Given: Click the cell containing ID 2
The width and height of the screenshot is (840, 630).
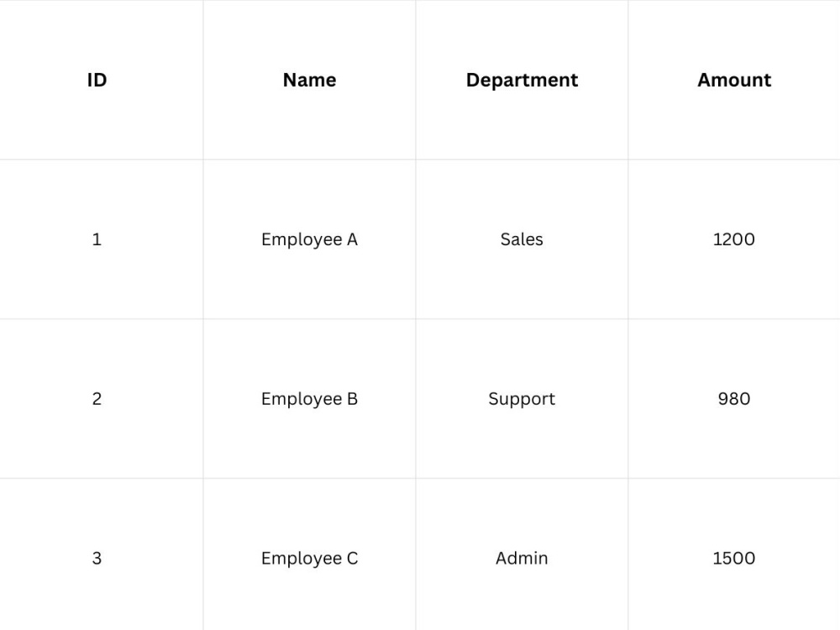Looking at the screenshot, I should coord(102,398).
